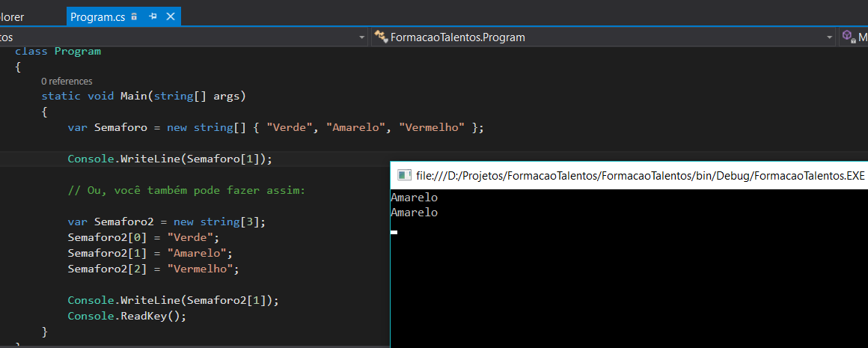Screen dimensions: 868x348
Task: Click the var Semaforo array declaration line
Action: [275, 128]
